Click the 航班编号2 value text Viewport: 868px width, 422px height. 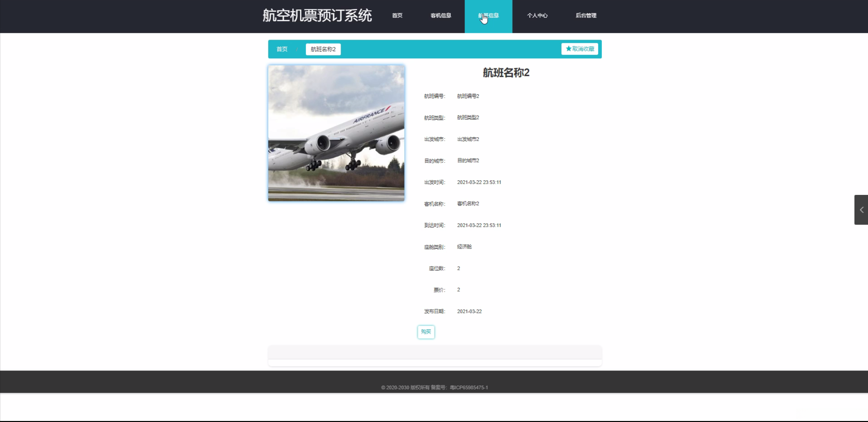click(468, 96)
